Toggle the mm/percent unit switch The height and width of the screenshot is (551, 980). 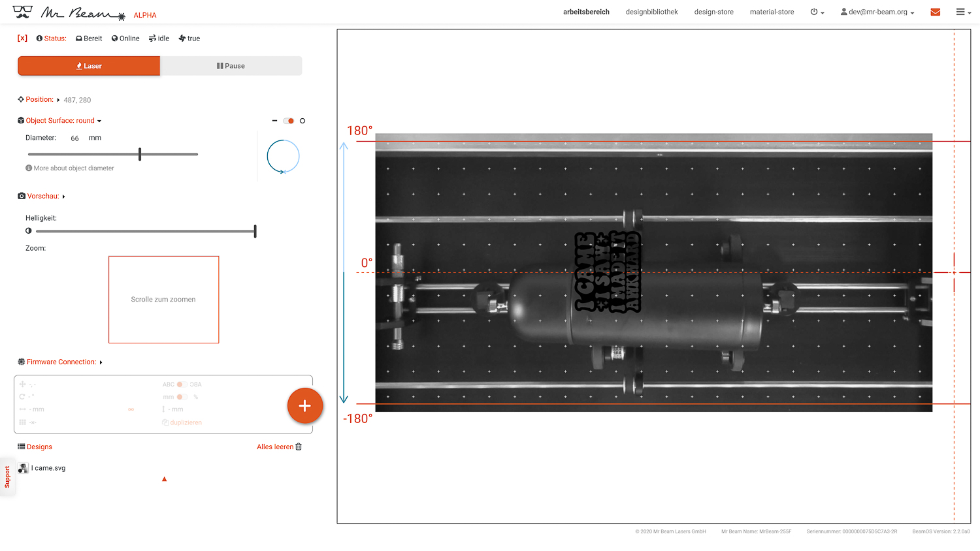pyautogui.click(x=182, y=397)
